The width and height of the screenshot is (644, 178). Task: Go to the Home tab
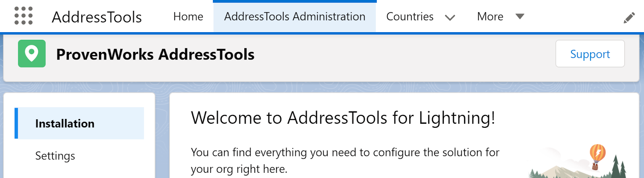(x=188, y=16)
